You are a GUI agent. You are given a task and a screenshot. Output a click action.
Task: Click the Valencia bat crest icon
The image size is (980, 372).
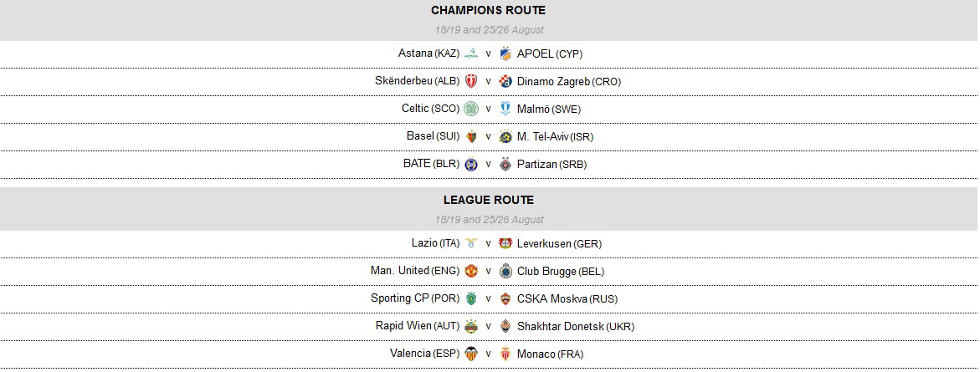coord(471,353)
